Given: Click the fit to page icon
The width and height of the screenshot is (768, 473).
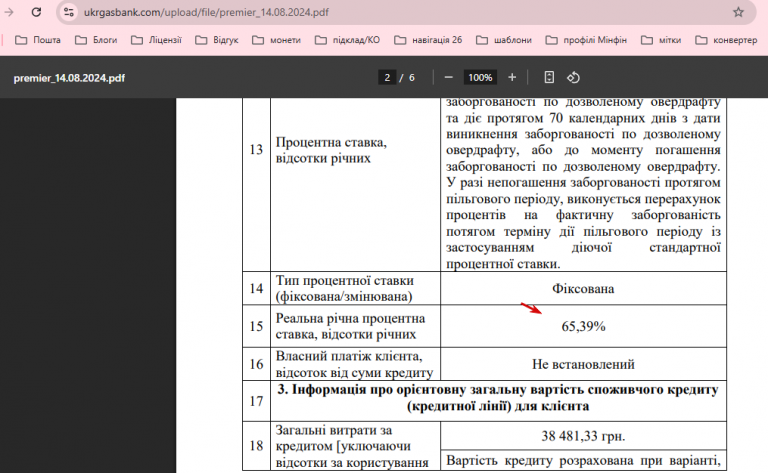Looking at the screenshot, I should (549, 77).
